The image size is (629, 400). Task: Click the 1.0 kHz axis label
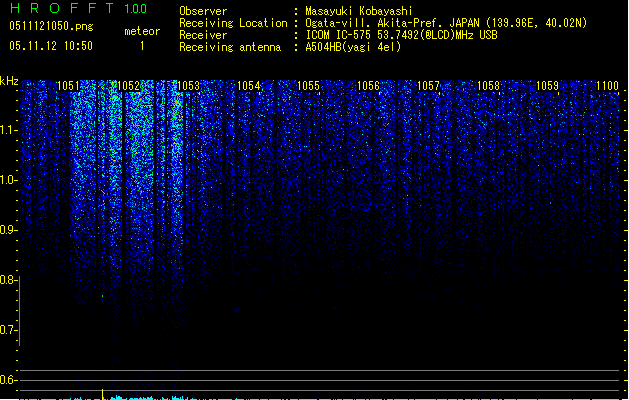(x=8, y=180)
